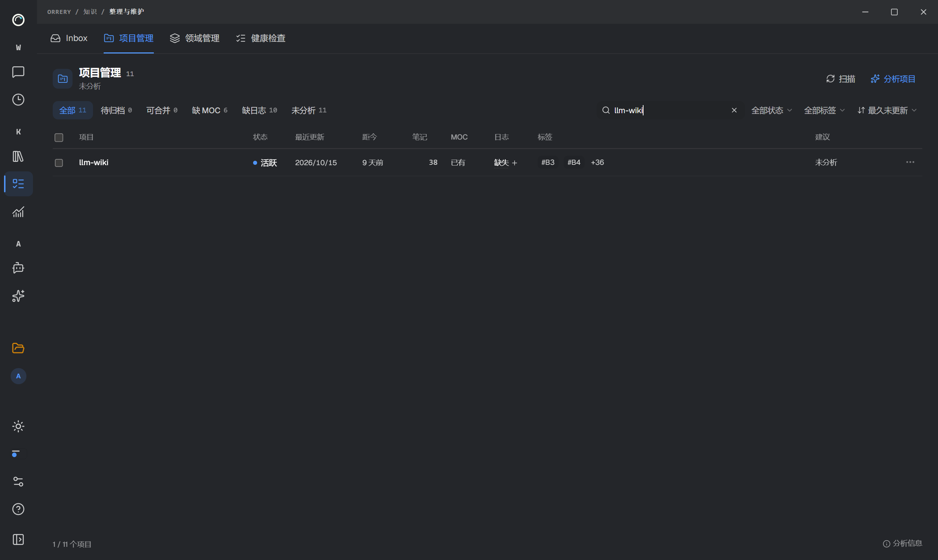Click the 分析项目 button
938x560 pixels.
point(893,79)
